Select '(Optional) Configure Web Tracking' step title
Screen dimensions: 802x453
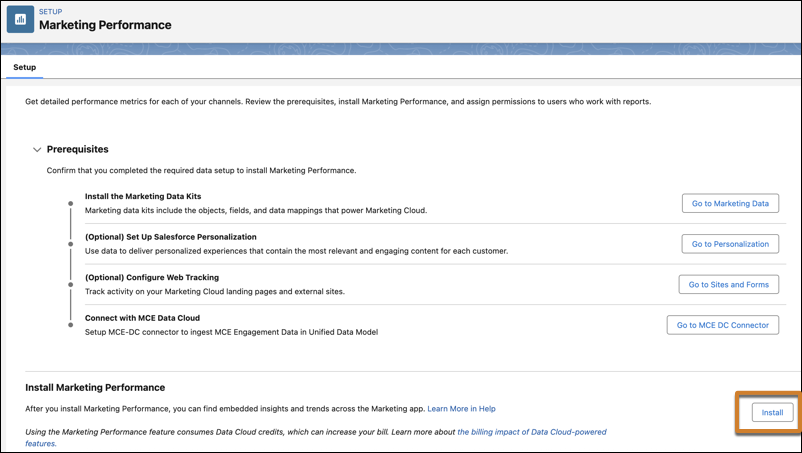[x=152, y=277]
